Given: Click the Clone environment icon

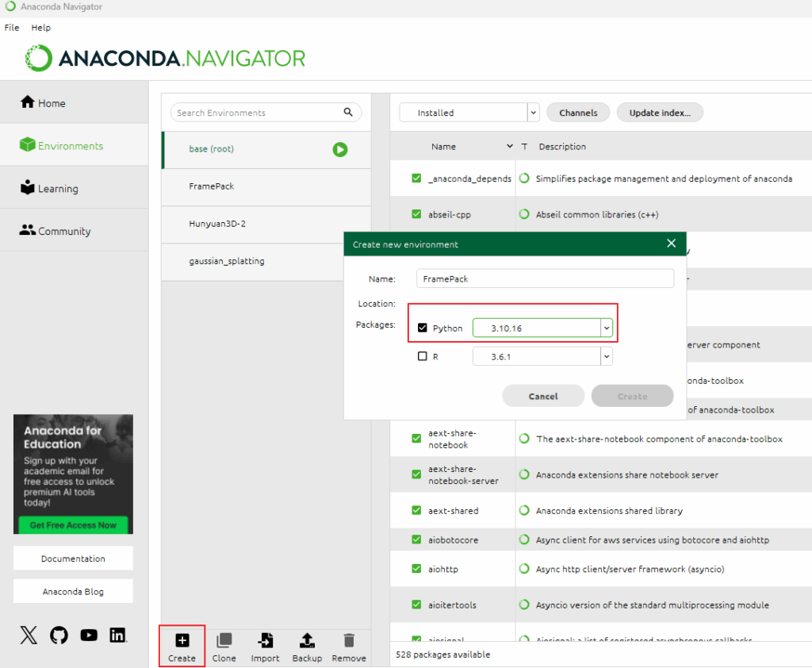Looking at the screenshot, I should tap(224, 640).
